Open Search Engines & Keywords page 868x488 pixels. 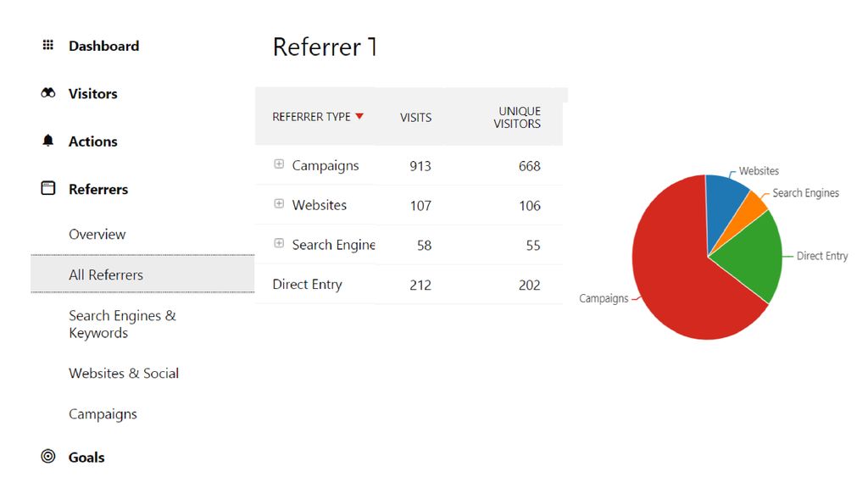[x=122, y=324]
